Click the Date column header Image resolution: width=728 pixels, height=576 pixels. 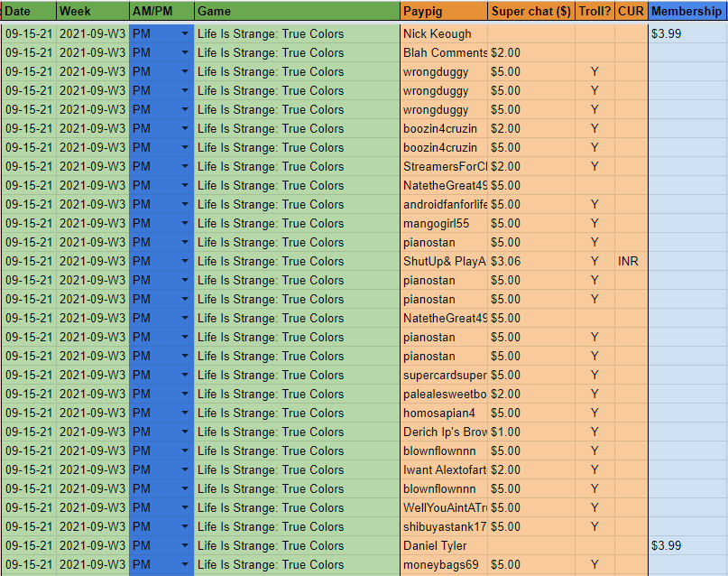[29, 11]
